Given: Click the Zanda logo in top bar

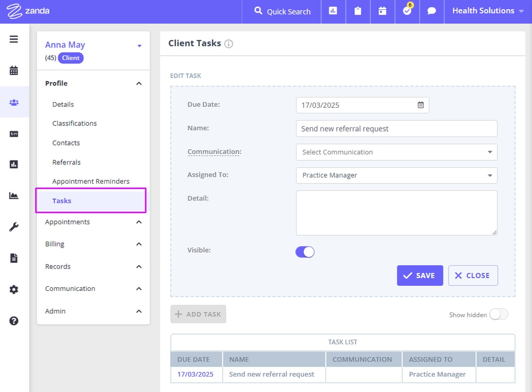Looking at the screenshot, I should [x=28, y=10].
